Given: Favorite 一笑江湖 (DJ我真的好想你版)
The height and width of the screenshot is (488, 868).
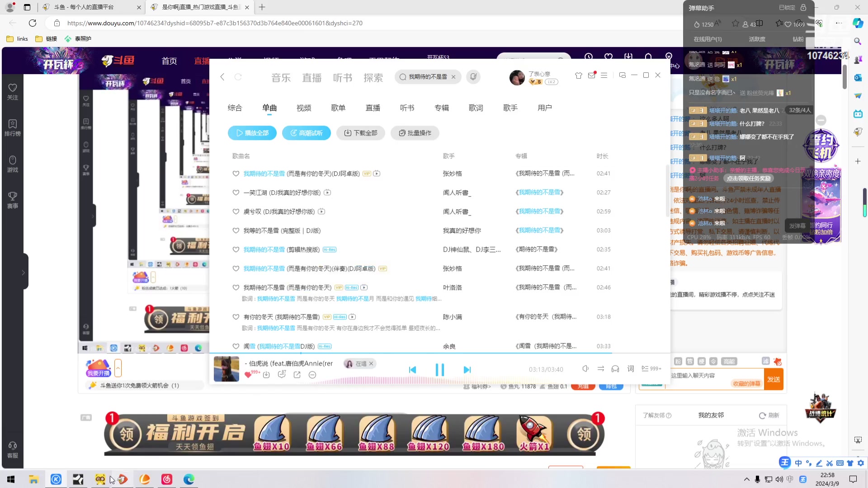Looking at the screenshot, I should click(236, 192).
